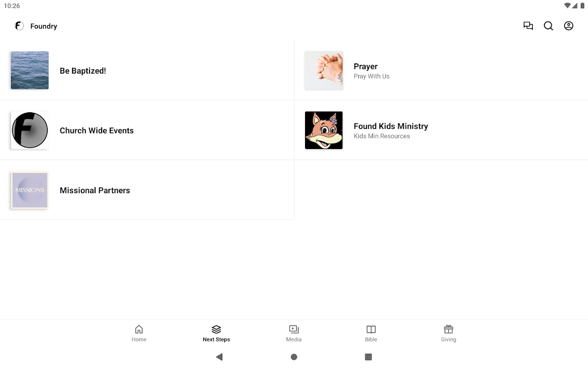The image size is (588, 368).
Task: Select the Next Steps tab
Action: [216, 333]
